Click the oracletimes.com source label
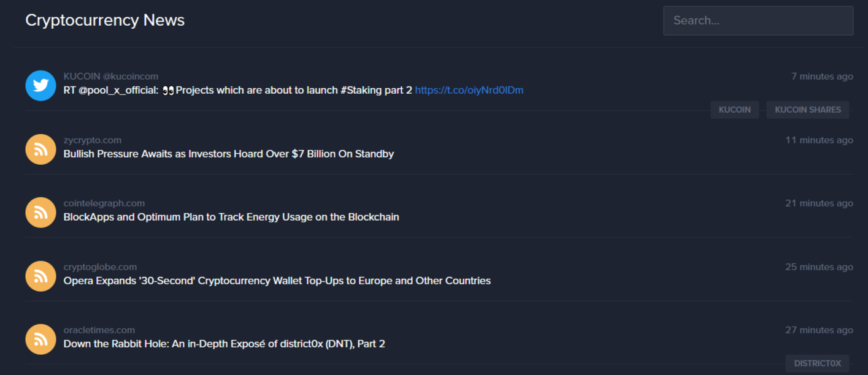The width and height of the screenshot is (868, 375). [x=99, y=330]
